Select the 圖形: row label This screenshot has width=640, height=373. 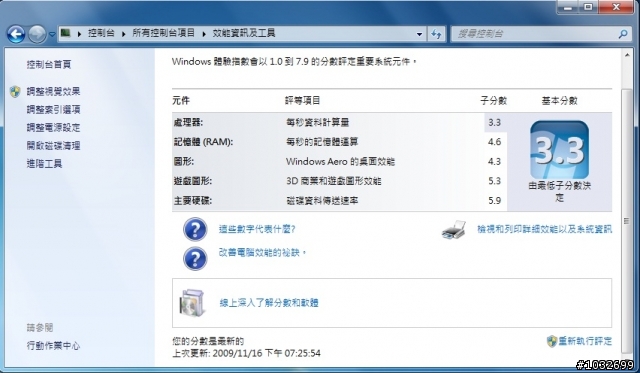pyautogui.click(x=184, y=162)
